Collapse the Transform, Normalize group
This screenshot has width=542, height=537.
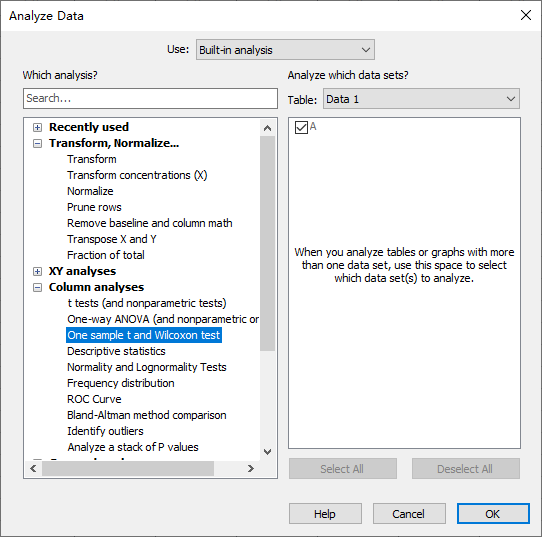37,143
